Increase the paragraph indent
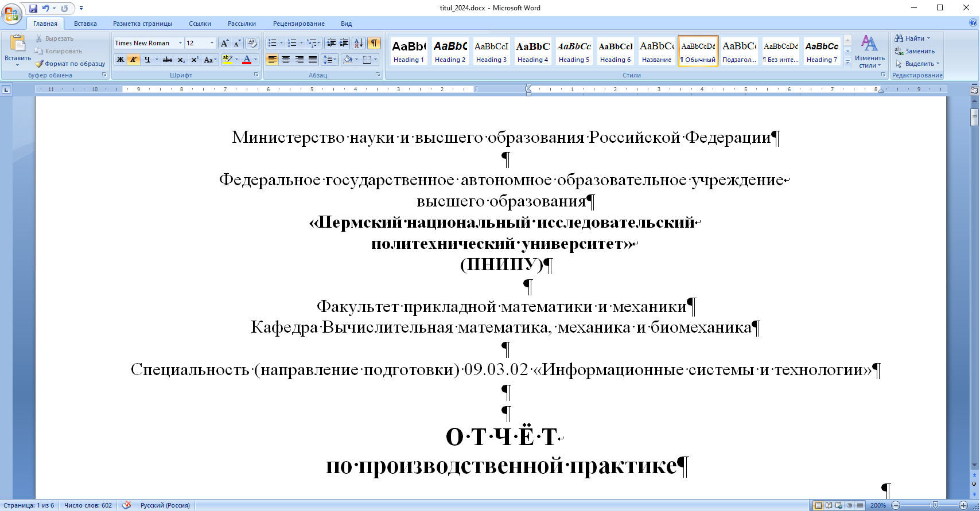Image resolution: width=980 pixels, height=511 pixels. coord(344,43)
